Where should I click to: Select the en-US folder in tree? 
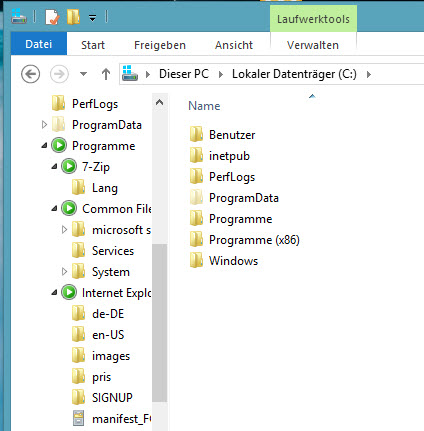point(108,335)
